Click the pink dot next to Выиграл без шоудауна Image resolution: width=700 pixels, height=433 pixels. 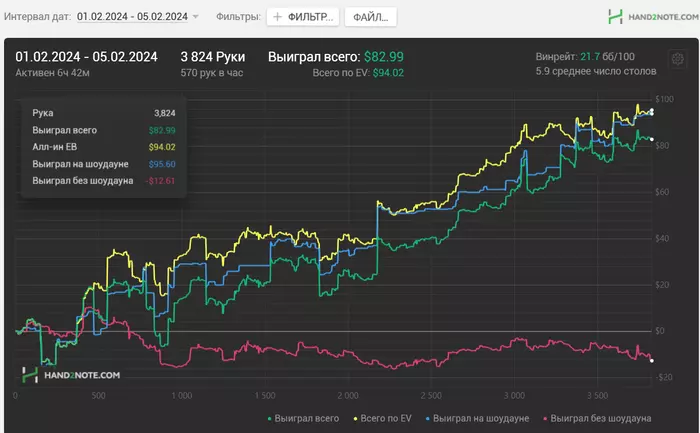(x=545, y=419)
